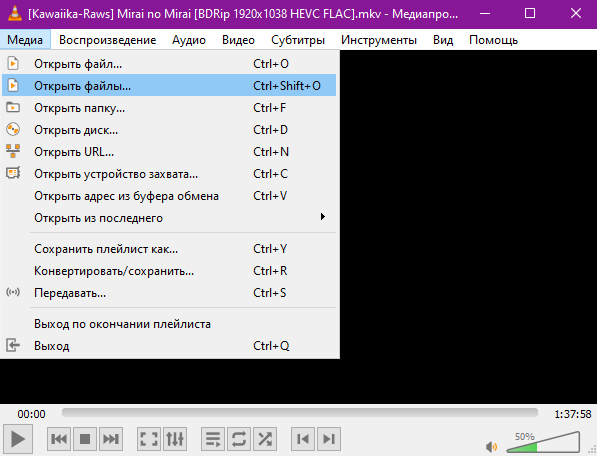Expand 'Открыть из последнего' submenu

(x=169, y=218)
